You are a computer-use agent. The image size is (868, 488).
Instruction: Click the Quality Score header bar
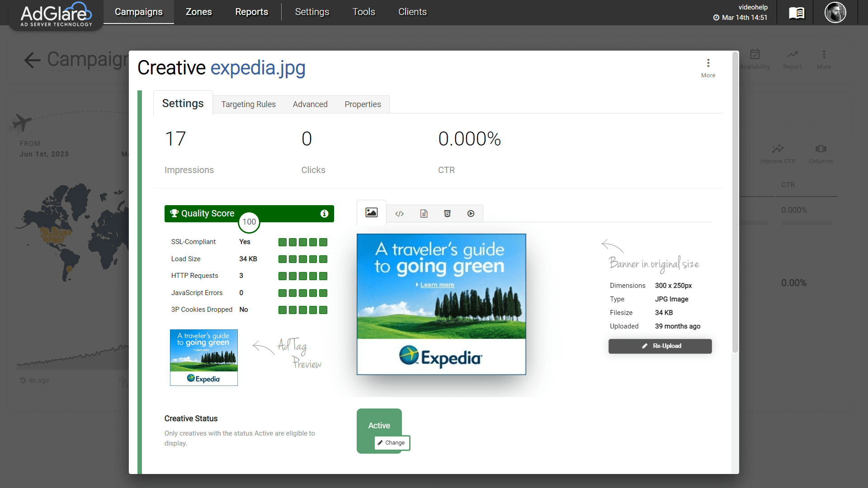[249, 214]
